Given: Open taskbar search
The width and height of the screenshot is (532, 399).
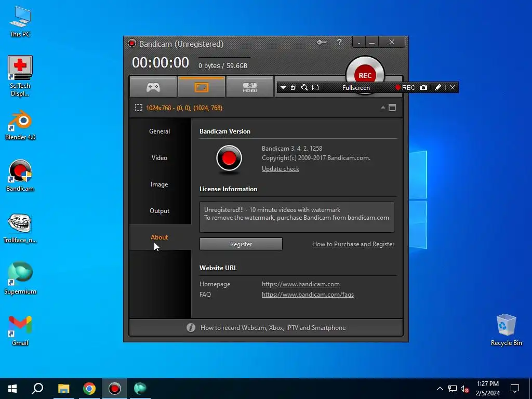Looking at the screenshot, I should tap(37, 389).
